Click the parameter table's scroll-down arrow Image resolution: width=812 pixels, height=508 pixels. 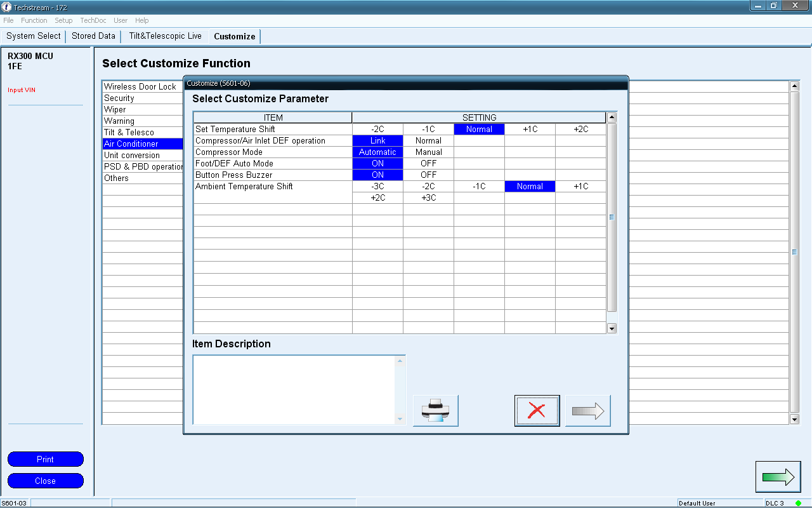coord(612,328)
